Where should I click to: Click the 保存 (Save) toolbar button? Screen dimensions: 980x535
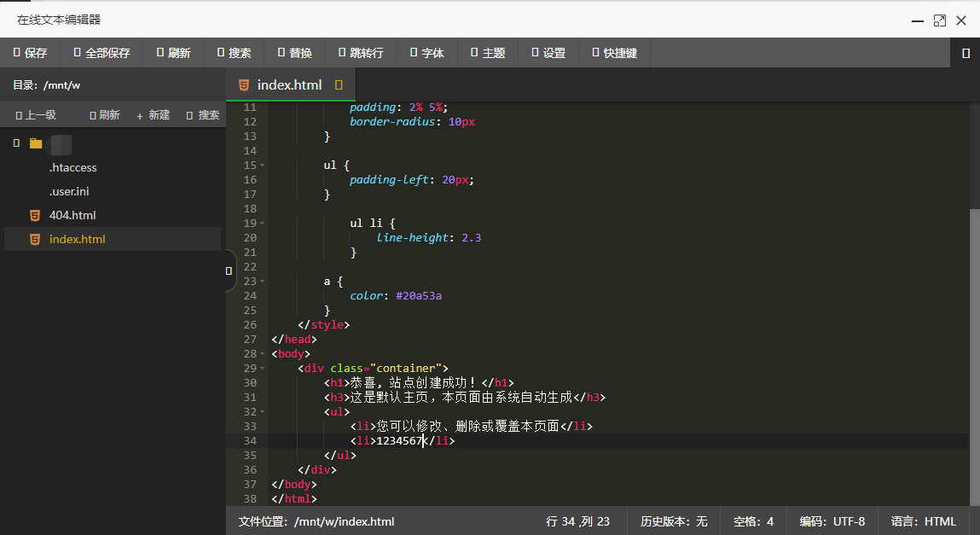pos(30,53)
